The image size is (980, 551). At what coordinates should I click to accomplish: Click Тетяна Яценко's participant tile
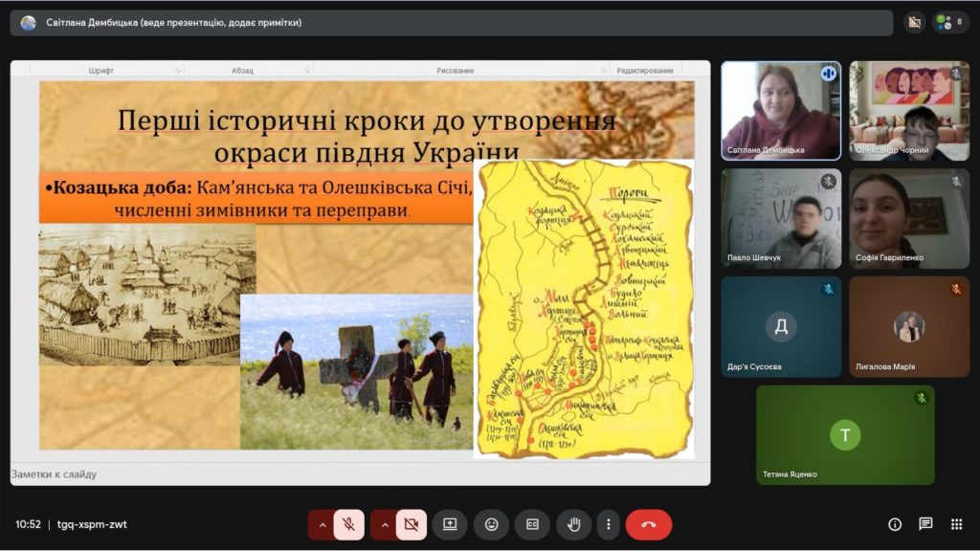coord(845,435)
